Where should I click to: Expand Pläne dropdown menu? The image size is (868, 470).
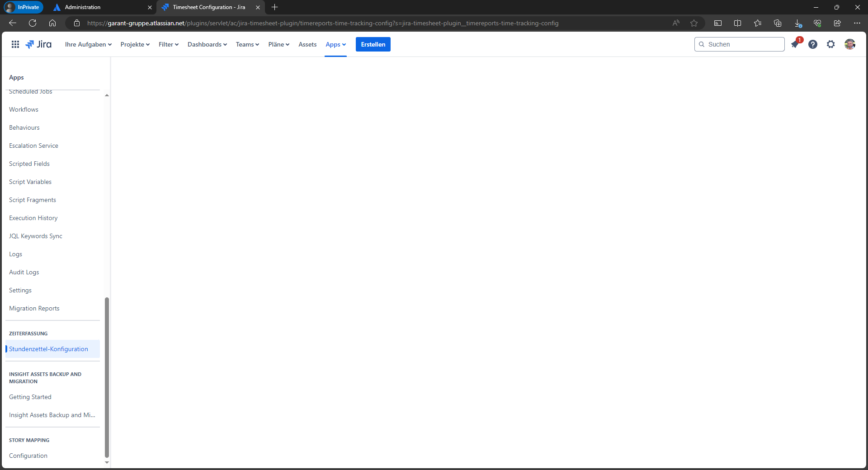click(x=278, y=44)
